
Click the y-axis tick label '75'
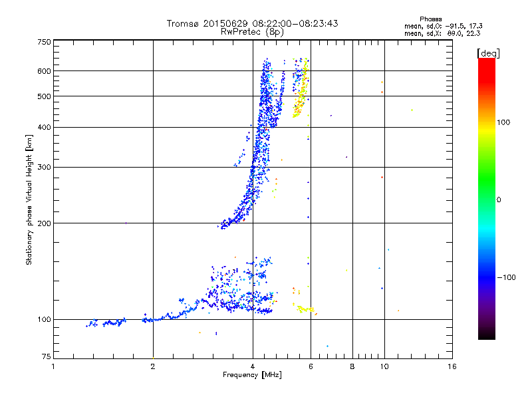pyautogui.click(x=47, y=356)
